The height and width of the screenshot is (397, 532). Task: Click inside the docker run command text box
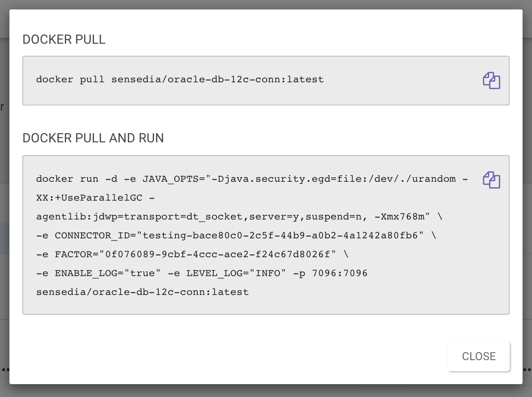(215, 235)
